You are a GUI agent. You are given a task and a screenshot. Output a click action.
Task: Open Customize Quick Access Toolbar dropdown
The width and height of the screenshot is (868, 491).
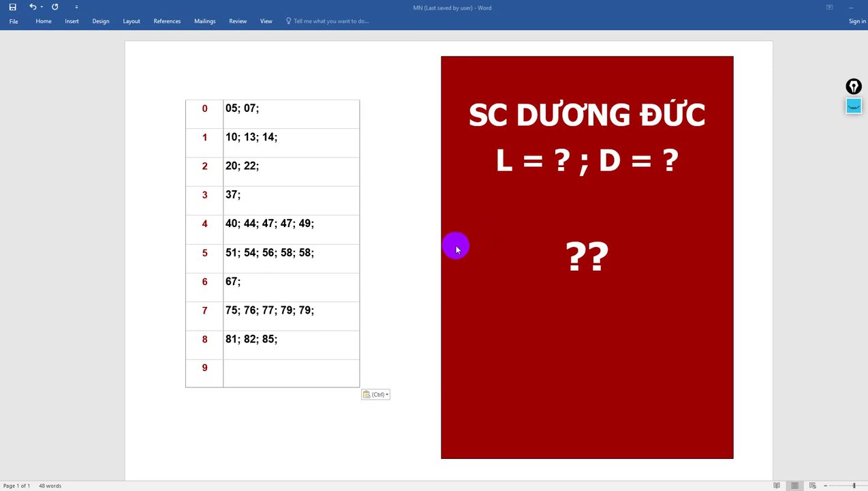(x=76, y=7)
